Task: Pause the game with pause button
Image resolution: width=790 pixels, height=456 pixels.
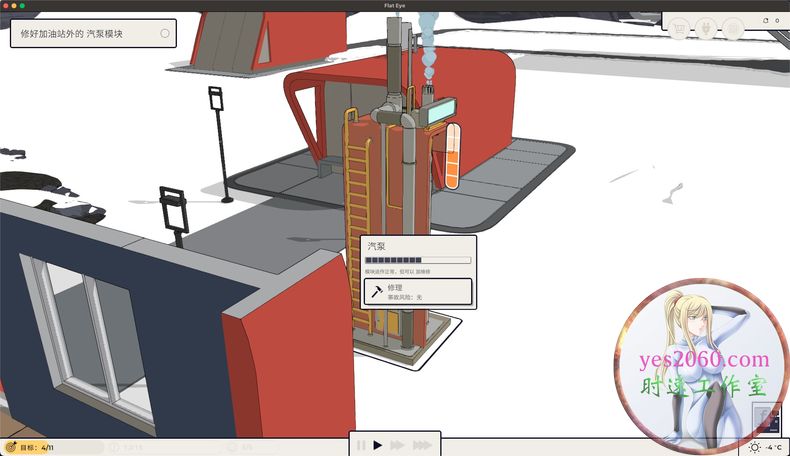Action: point(361,445)
